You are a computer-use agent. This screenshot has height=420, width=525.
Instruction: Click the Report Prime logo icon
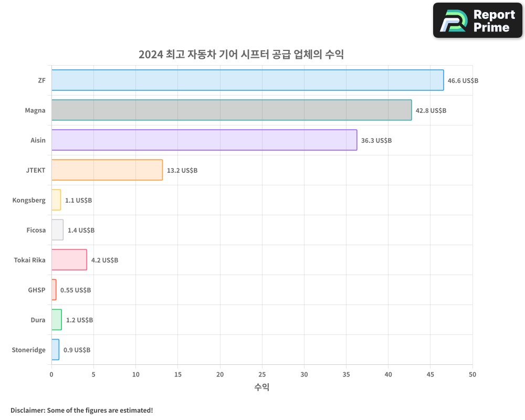(x=453, y=20)
